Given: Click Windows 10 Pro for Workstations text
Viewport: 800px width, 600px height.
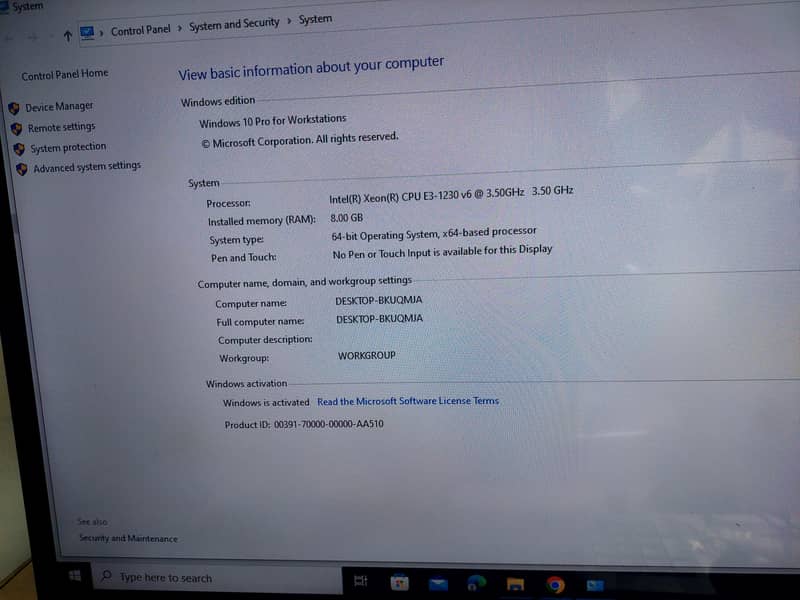Looking at the screenshot, I should 272,121.
